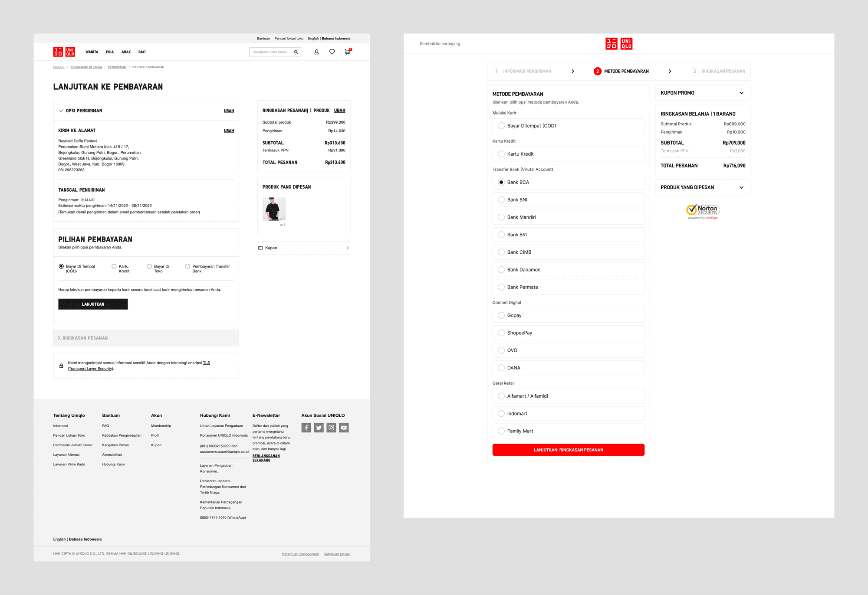Expand Produk Yang Dipesan dropdown
Screen dimensions: 868x595
point(741,187)
